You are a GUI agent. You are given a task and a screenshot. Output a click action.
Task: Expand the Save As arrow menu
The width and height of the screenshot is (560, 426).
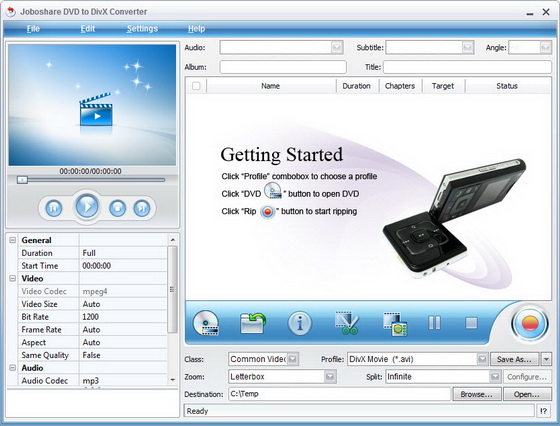pyautogui.click(x=546, y=359)
